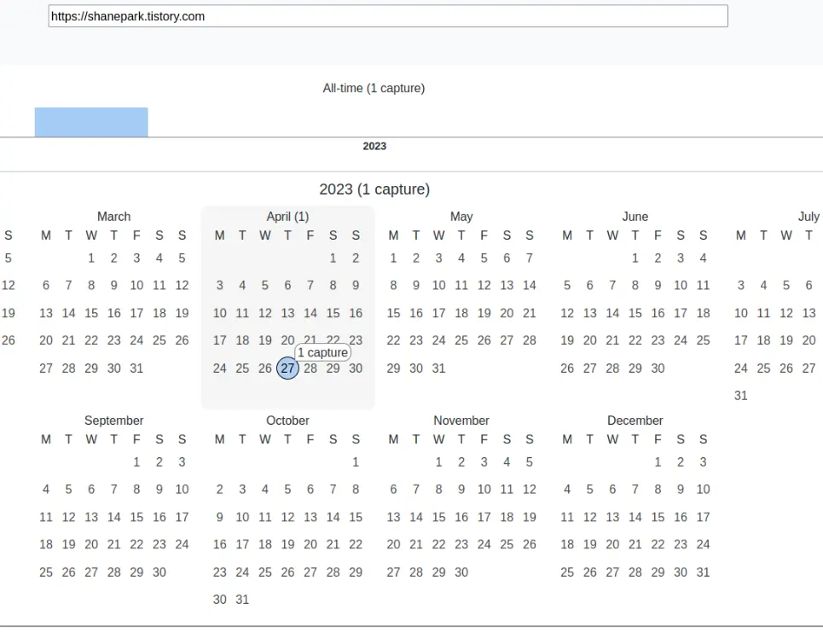
Task: Select day 25 in December
Action: tap(567, 572)
